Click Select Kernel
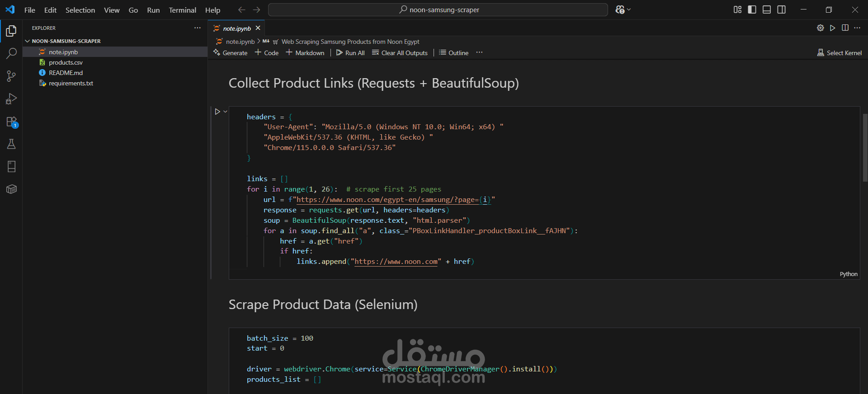Image resolution: width=868 pixels, height=394 pixels. point(840,53)
